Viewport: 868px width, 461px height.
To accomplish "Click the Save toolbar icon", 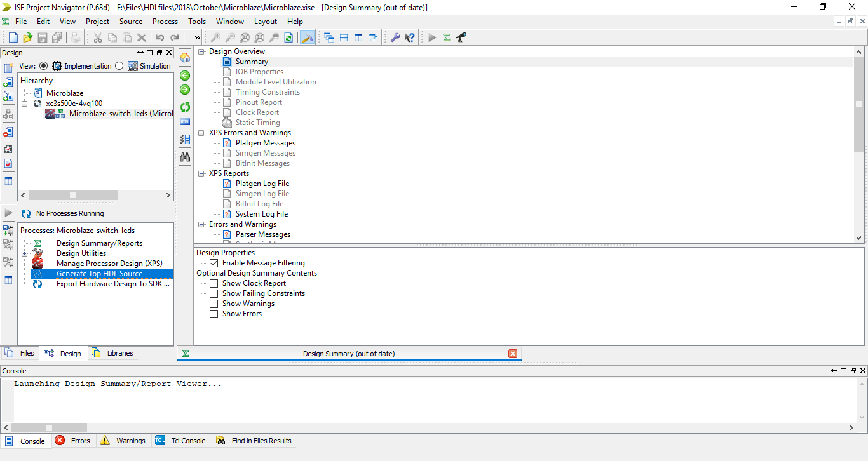I will [43, 37].
